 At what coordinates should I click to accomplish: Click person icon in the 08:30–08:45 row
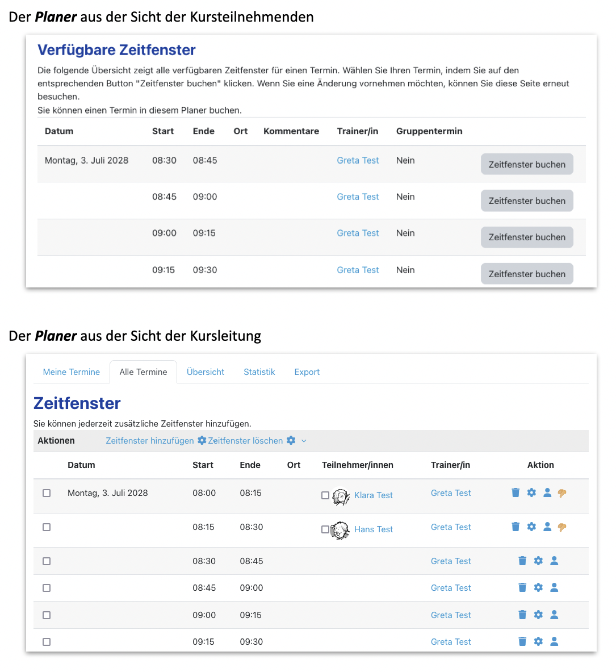pos(554,561)
